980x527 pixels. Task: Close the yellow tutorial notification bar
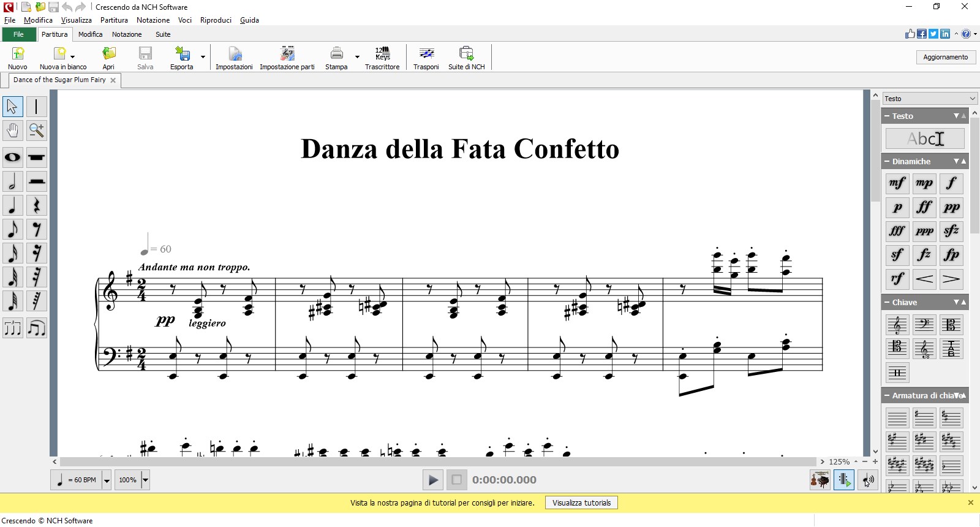(970, 502)
